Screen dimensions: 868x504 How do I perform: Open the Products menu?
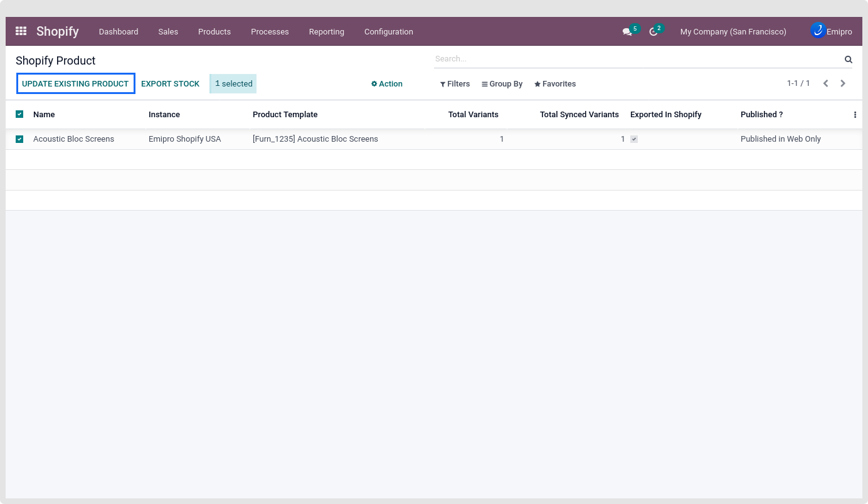coord(214,31)
